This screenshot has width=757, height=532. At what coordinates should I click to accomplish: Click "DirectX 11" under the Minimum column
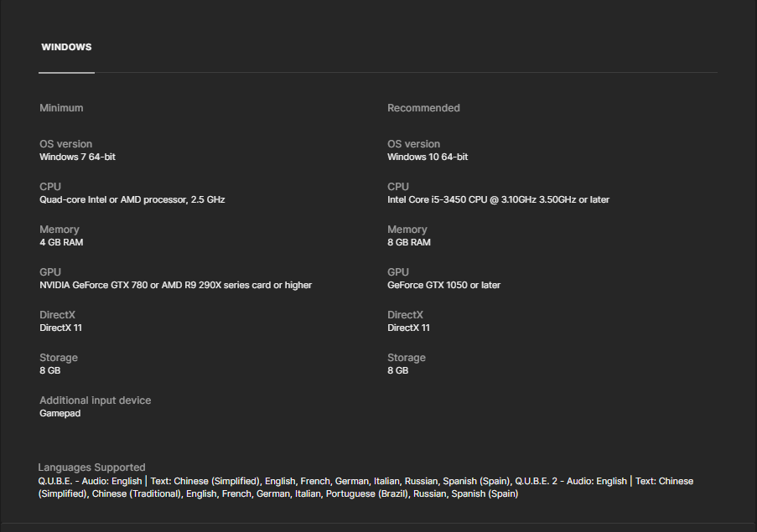coord(60,328)
